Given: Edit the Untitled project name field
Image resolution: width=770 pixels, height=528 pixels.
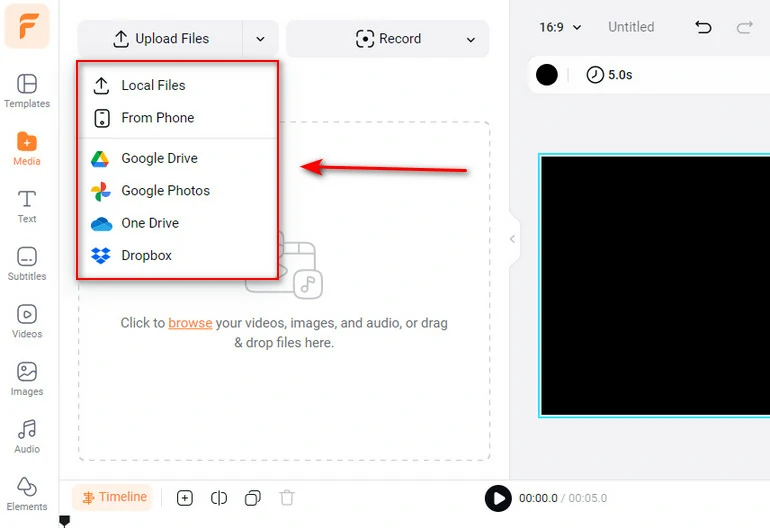Looking at the screenshot, I should pyautogui.click(x=631, y=27).
